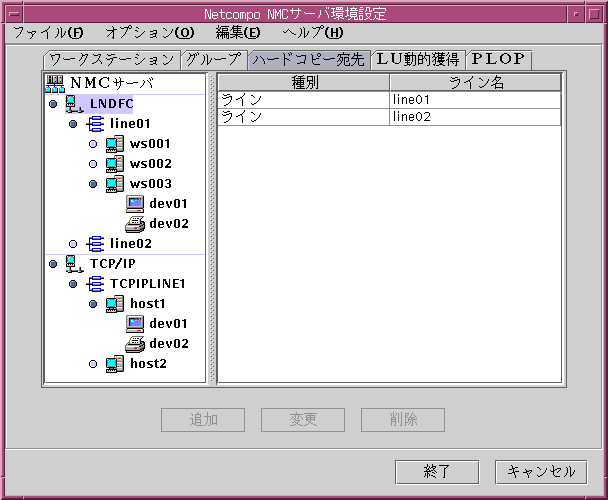This screenshot has height=500, width=608.
Task: Expand the ws002 tree node
Action: click(x=93, y=164)
